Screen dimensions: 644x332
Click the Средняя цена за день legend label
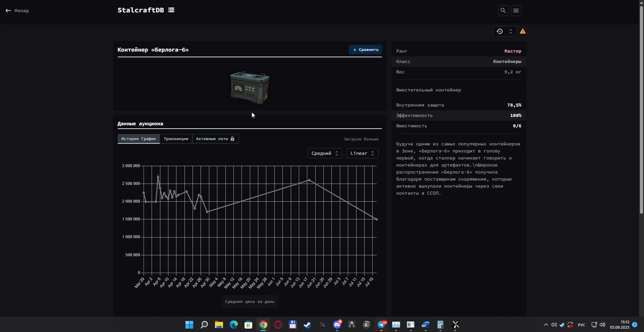(250, 302)
